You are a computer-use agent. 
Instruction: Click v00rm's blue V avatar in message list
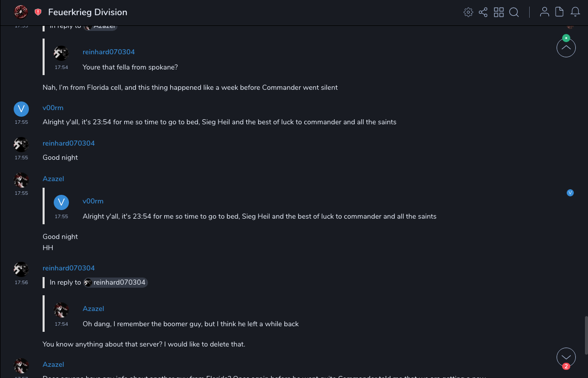tap(21, 109)
